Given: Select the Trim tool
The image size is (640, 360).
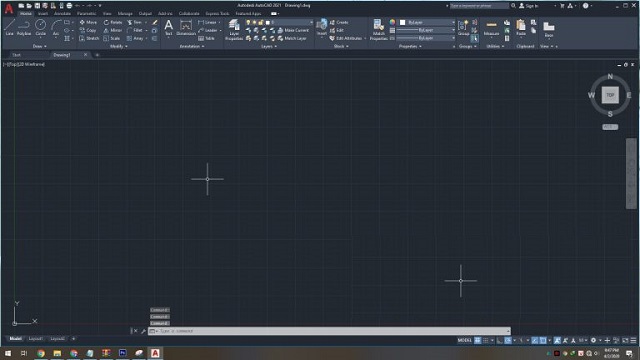Looking at the screenshot, I should (135, 22).
